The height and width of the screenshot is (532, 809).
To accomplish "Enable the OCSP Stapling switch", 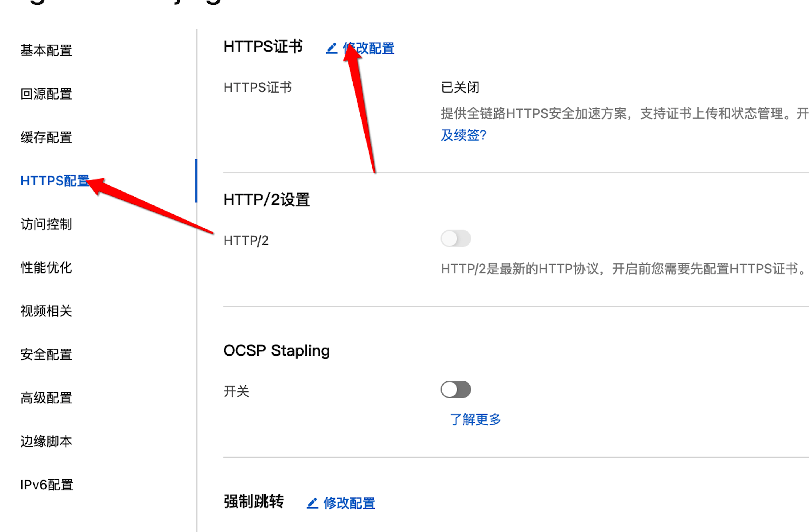I will 456,389.
